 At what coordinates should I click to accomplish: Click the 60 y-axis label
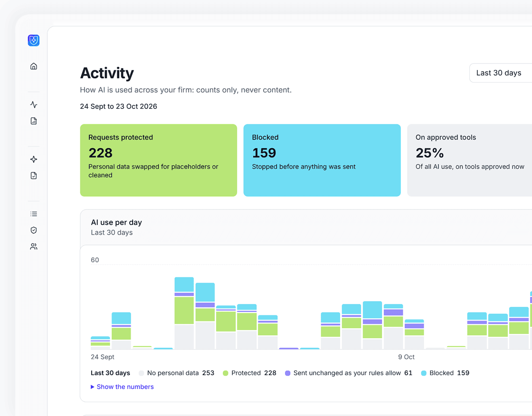[x=95, y=260]
